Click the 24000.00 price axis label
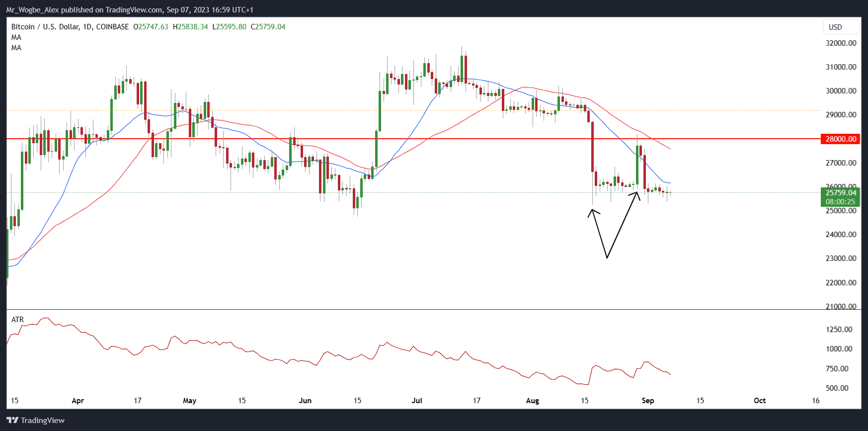The height and width of the screenshot is (431, 868). 841,235
